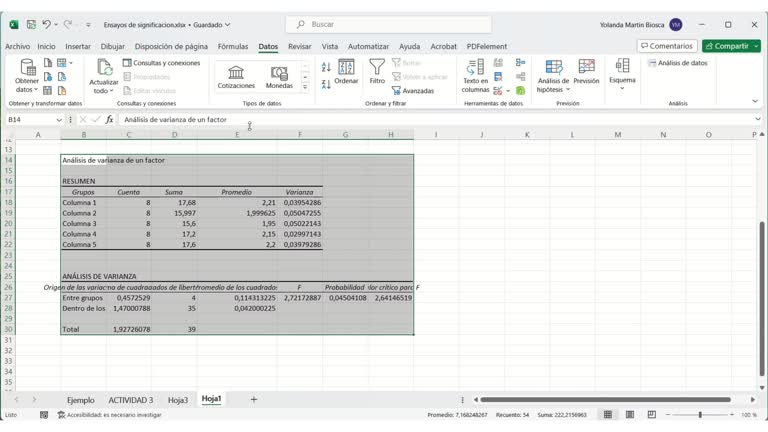Click the Relaciones icon
This screenshot has width=768, height=432.
[x=520, y=76]
